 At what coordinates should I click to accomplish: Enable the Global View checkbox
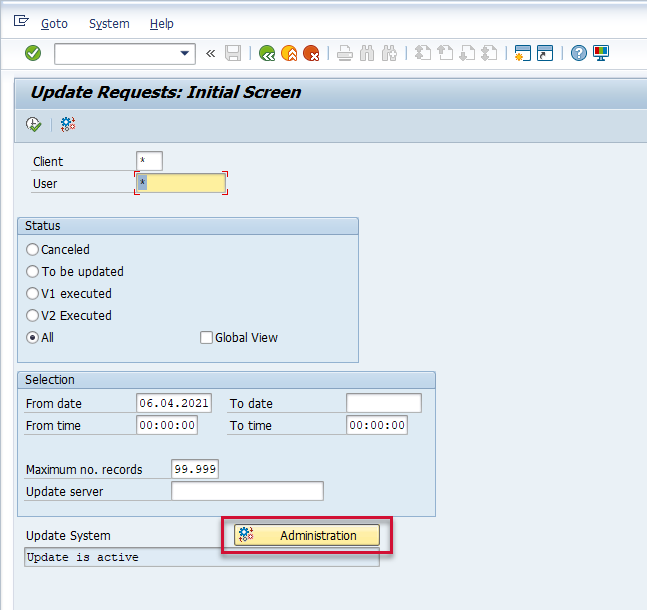coord(207,338)
